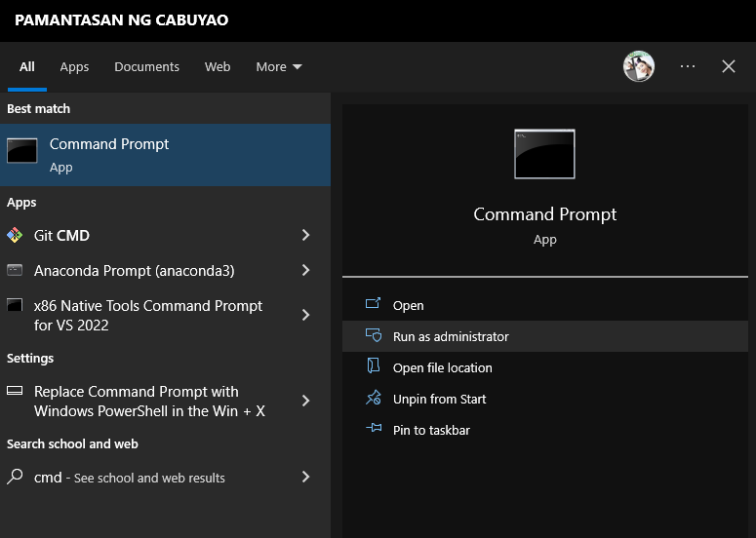Open x86 Native Tools Command Prompt for VS 2022

click(165, 315)
